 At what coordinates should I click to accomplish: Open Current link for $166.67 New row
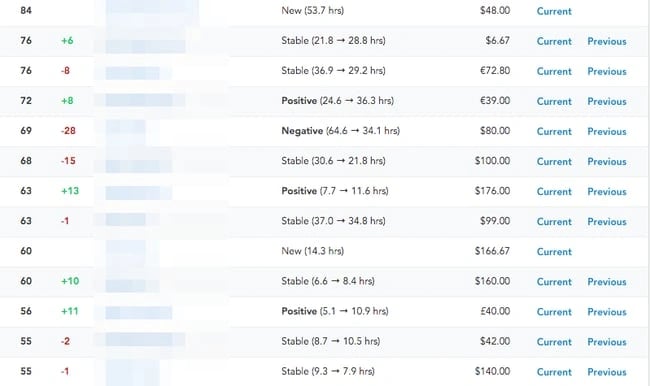click(554, 252)
